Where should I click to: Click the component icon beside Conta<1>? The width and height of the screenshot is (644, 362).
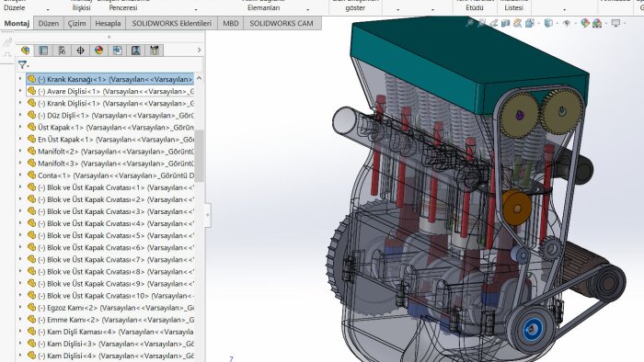[x=31, y=175]
